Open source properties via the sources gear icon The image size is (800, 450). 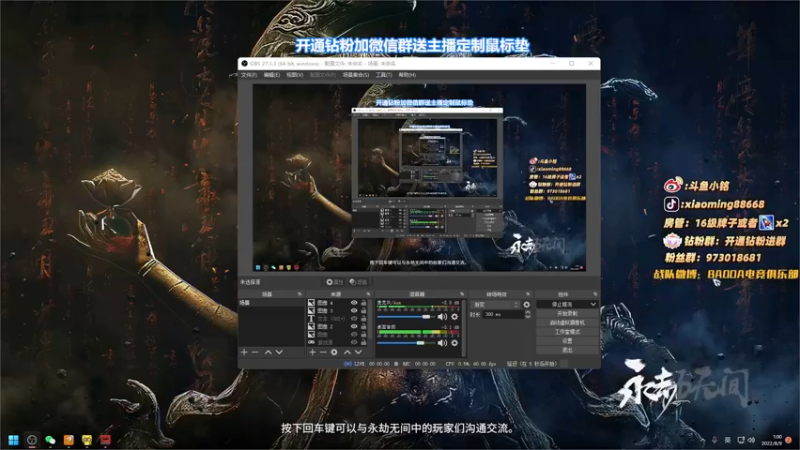point(334,352)
